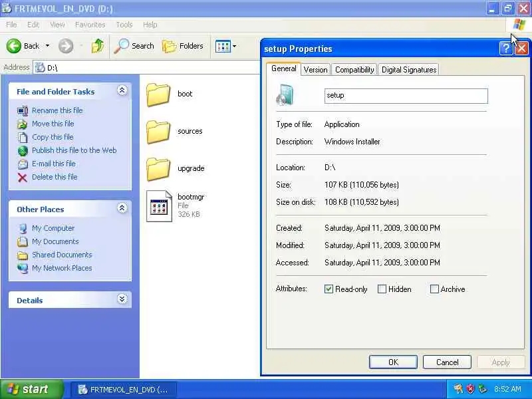
Task: Open the Help menu
Action: click(x=150, y=25)
